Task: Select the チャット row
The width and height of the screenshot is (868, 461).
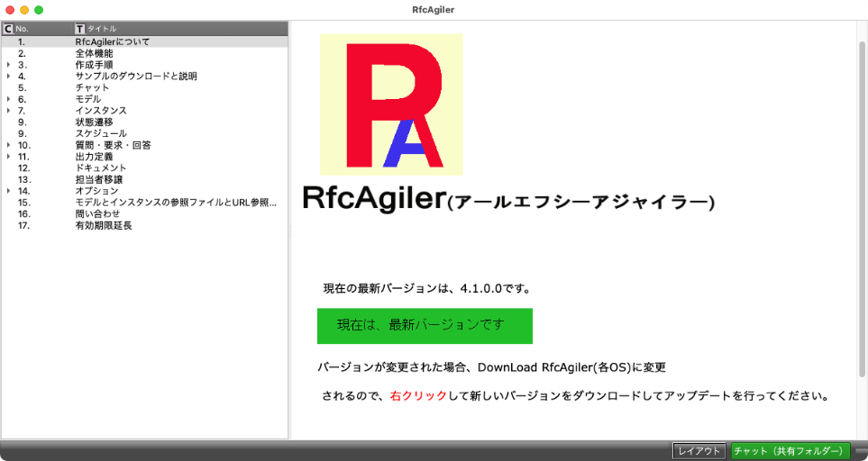Action: 144,87
